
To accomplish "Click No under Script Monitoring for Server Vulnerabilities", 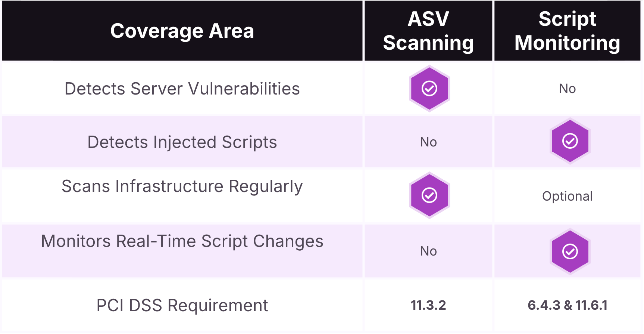I will coord(567,89).
